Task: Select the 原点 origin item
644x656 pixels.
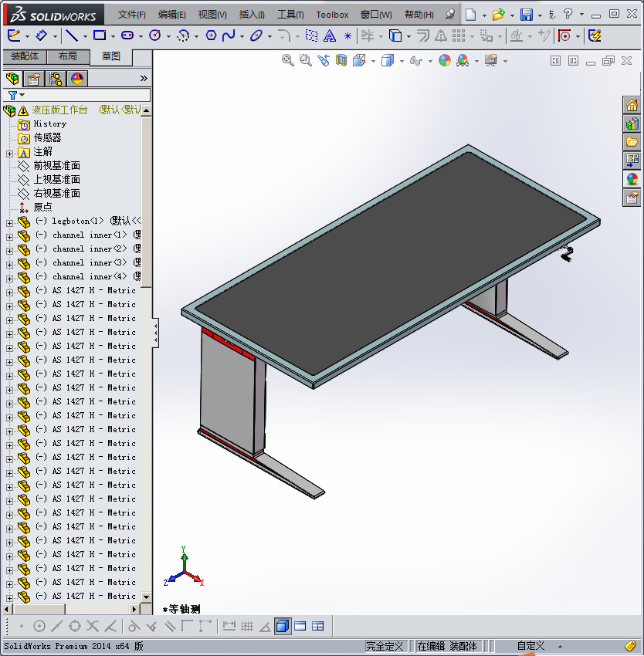Action: tap(42, 207)
